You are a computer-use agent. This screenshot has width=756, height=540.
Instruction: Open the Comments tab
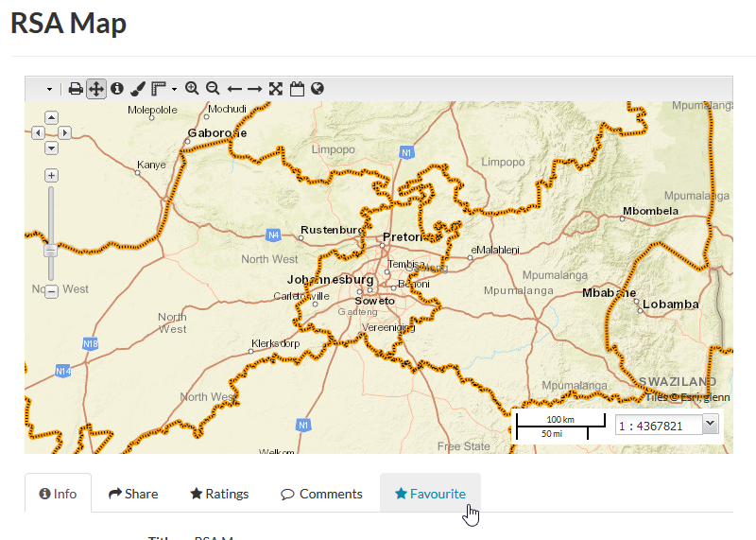(x=321, y=494)
